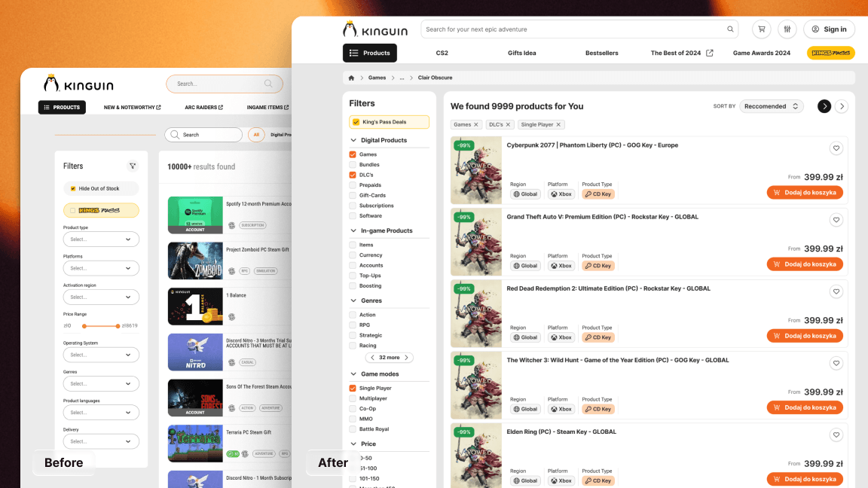
Task: Open the shopping cart
Action: point(761,29)
